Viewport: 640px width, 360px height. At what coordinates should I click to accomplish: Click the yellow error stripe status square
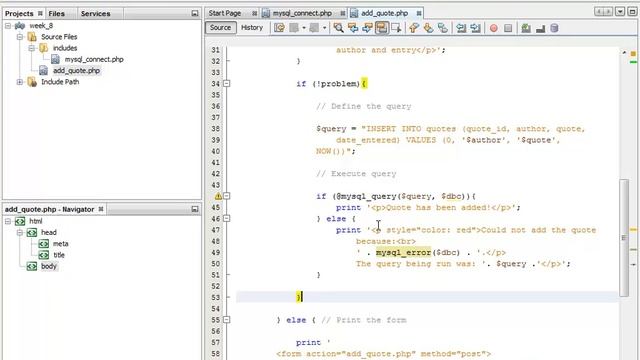633,53
